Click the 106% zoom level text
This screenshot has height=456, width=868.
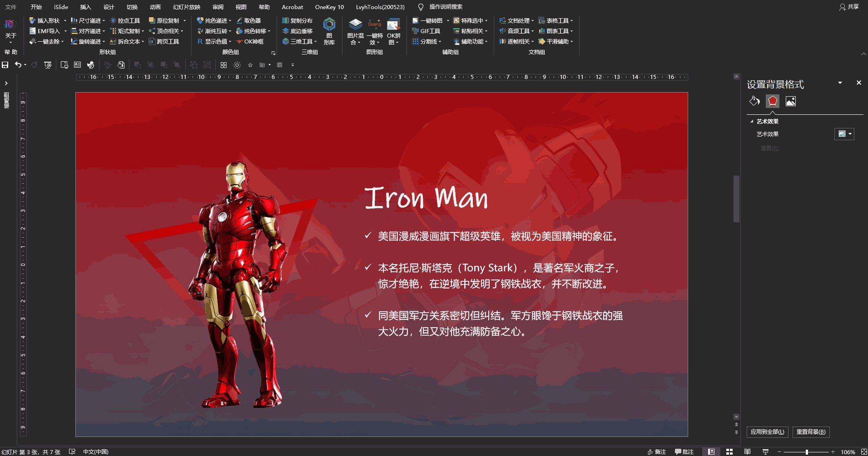point(848,452)
